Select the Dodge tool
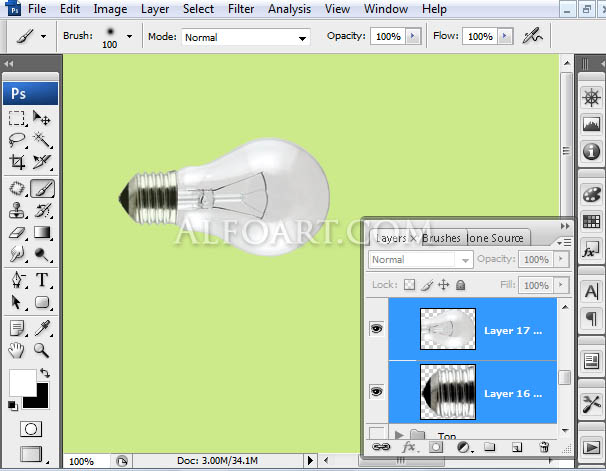The width and height of the screenshot is (606, 471). pos(42,254)
